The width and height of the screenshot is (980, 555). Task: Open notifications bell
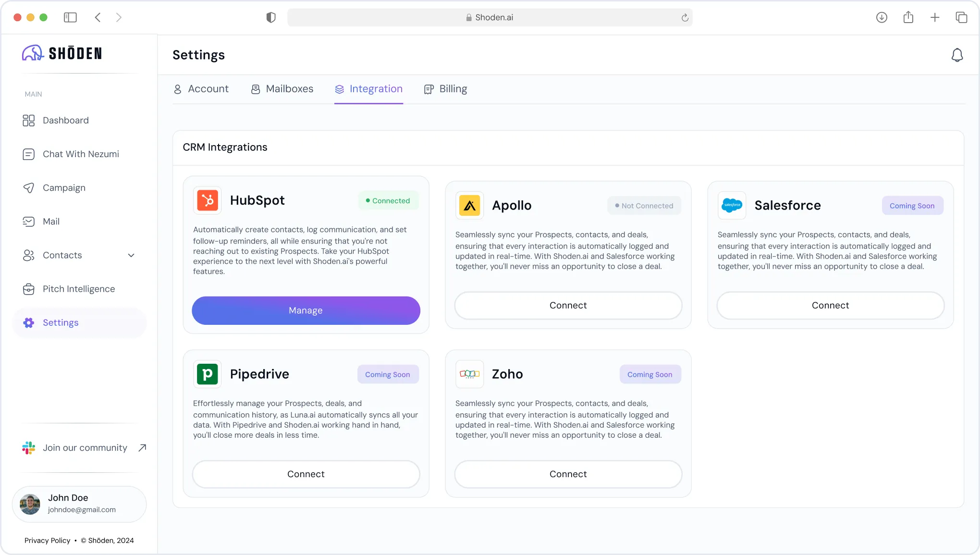tap(957, 55)
